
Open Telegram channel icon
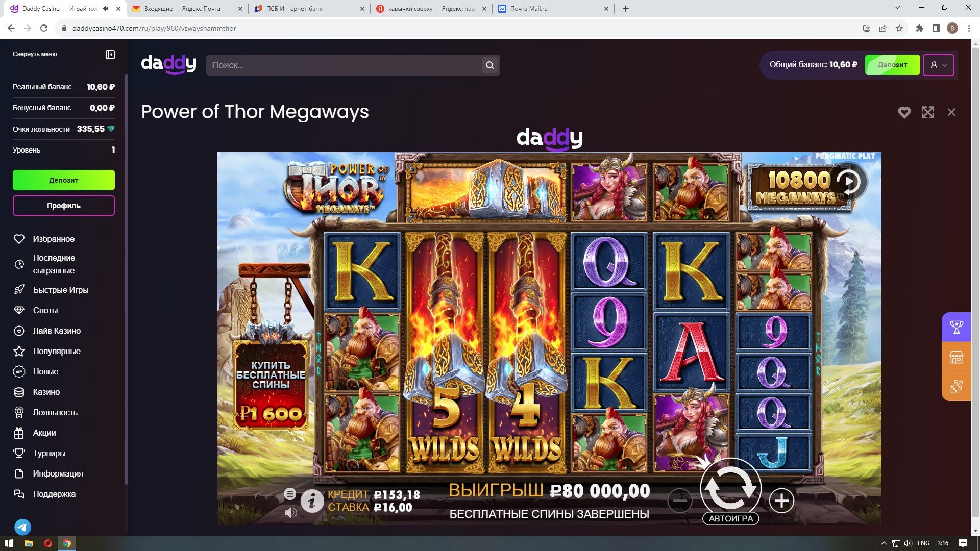point(22,527)
